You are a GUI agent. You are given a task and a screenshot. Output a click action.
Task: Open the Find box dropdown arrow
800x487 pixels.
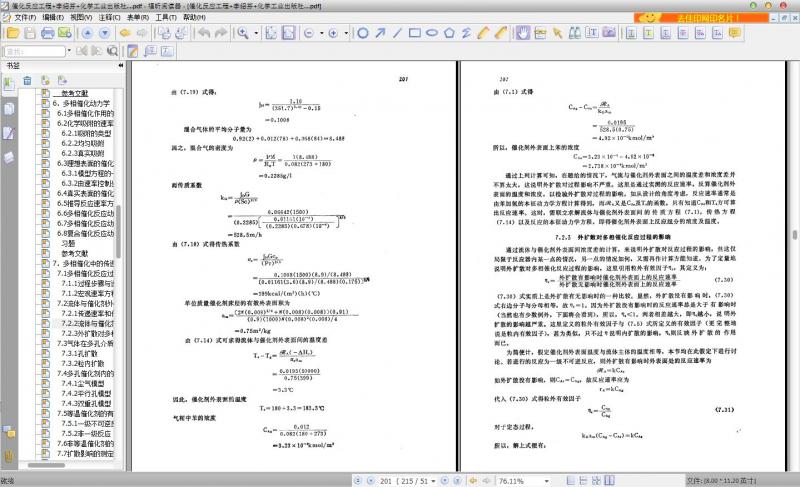pyautogui.click(x=69, y=51)
